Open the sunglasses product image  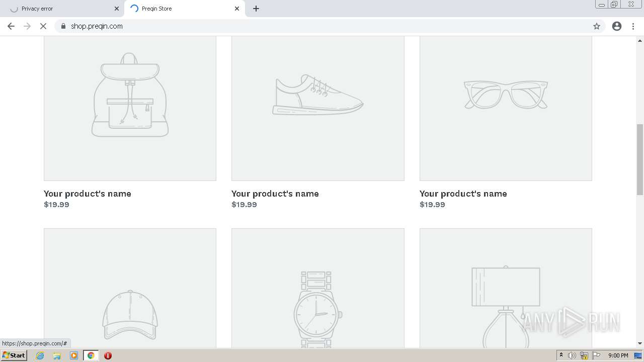506,108
